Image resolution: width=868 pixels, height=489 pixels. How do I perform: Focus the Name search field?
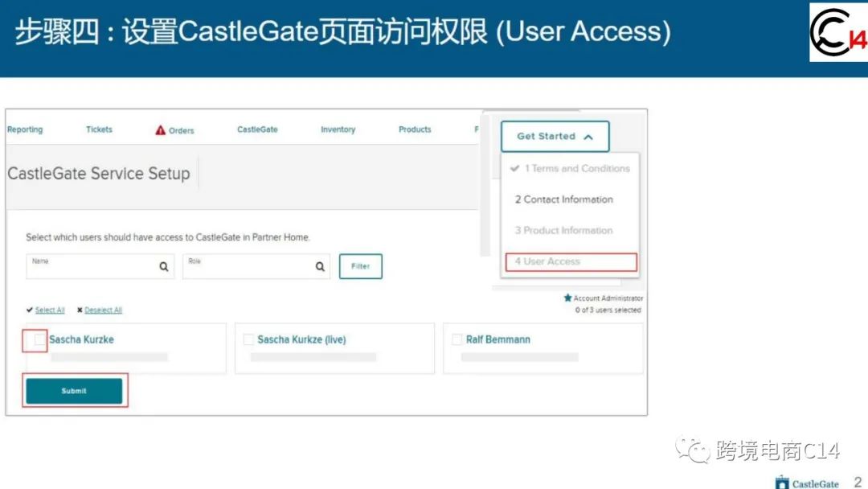coord(100,266)
